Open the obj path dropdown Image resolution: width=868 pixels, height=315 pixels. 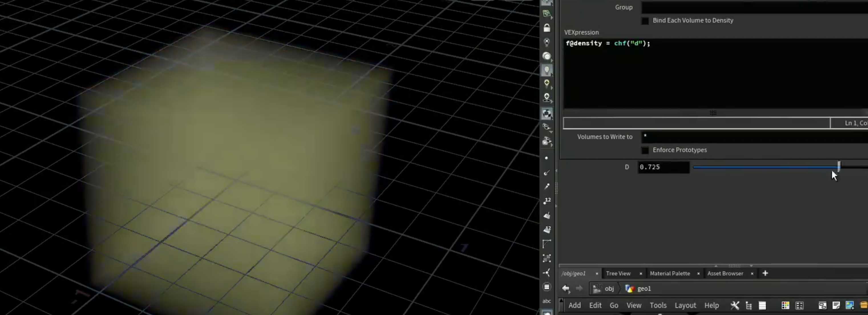(604, 288)
